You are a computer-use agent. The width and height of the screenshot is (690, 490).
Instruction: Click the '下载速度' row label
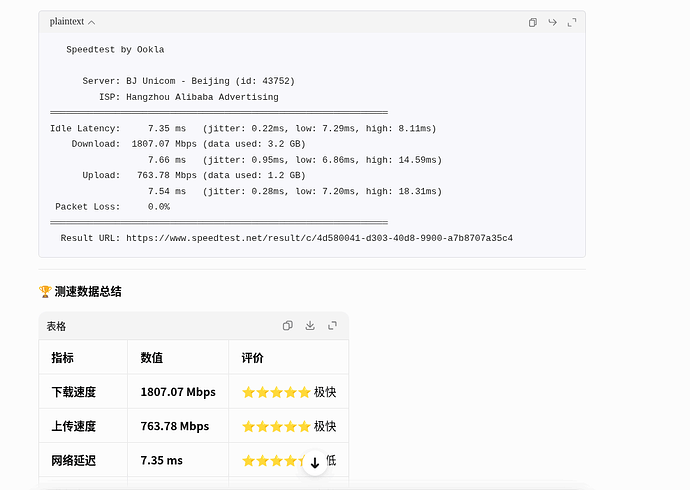(73, 391)
